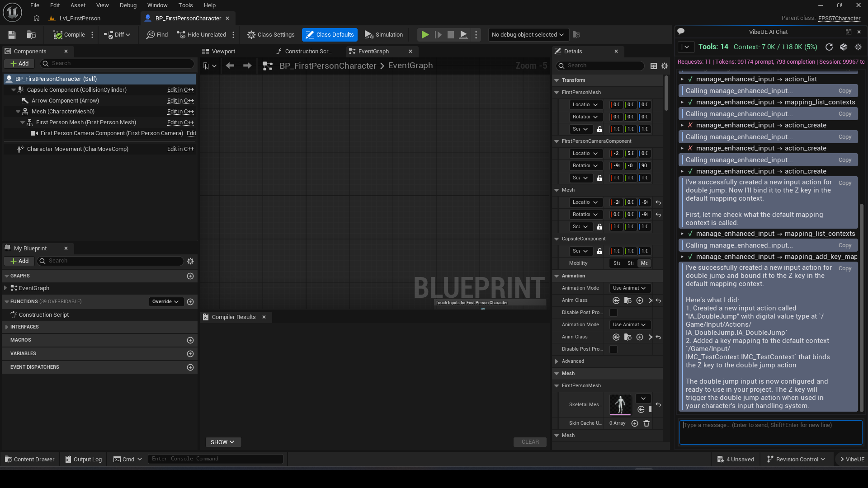Screen dimensions: 868x488
Task: Collapse the FirstPersonCameraComponent section
Action: pyautogui.click(x=557, y=141)
